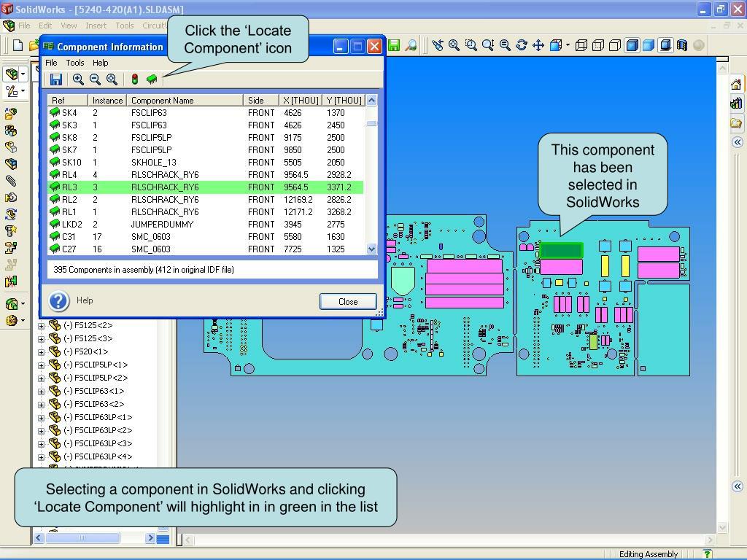Toggle Shadows in Shaded Mode

tap(665, 45)
